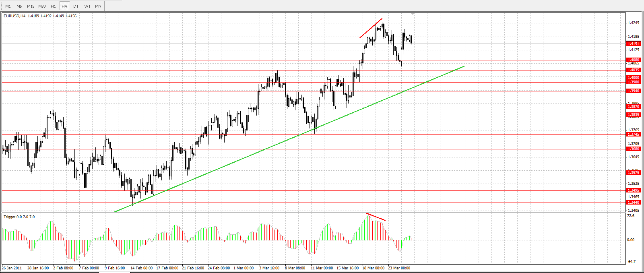644x273 pixels.
Task: Click the 3 Mar 16:00 time label
Action: pyautogui.click(x=269, y=268)
